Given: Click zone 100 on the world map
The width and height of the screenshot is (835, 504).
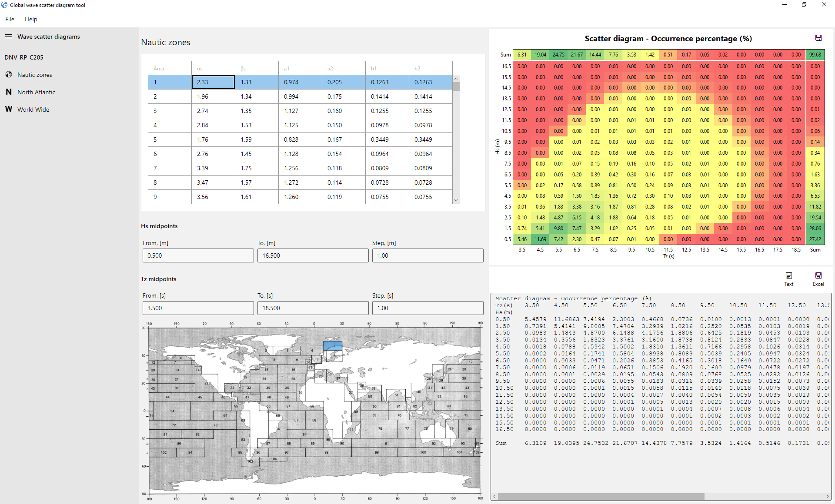Looking at the screenshot, I should (x=423, y=452).
